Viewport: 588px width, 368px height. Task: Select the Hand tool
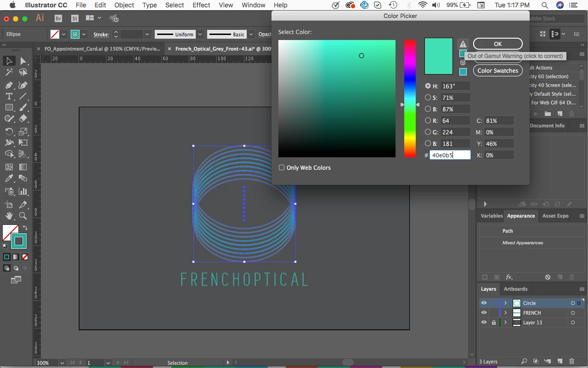click(9, 216)
